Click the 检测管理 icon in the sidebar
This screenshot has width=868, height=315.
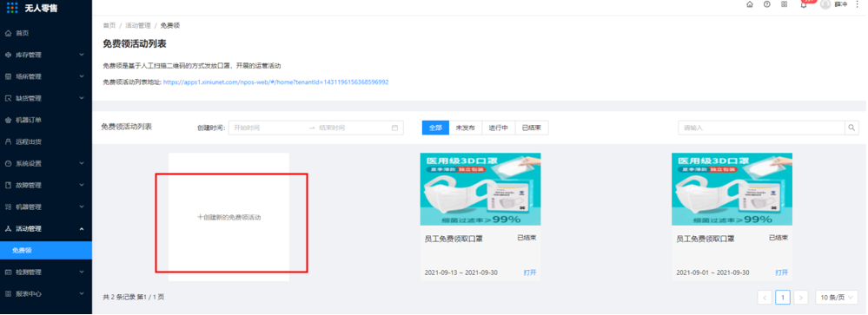[8, 272]
